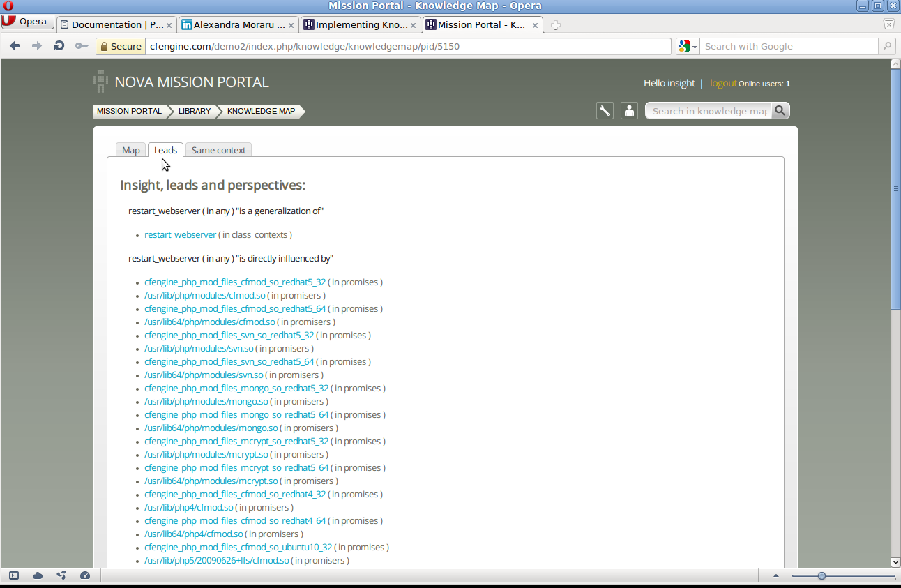This screenshot has height=588, width=901.
Task: Open /usr/lib/php/modules/mcrypt.so link
Action: pos(206,454)
